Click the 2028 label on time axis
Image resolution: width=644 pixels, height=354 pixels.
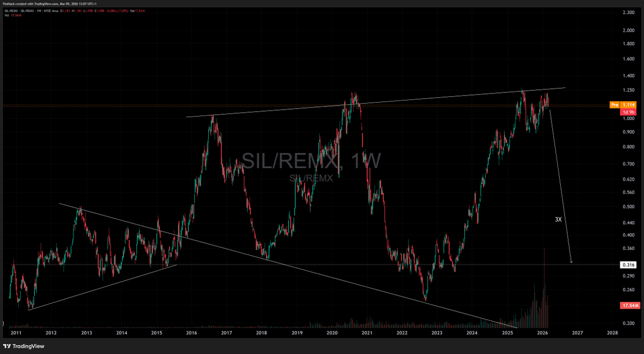(x=612, y=333)
